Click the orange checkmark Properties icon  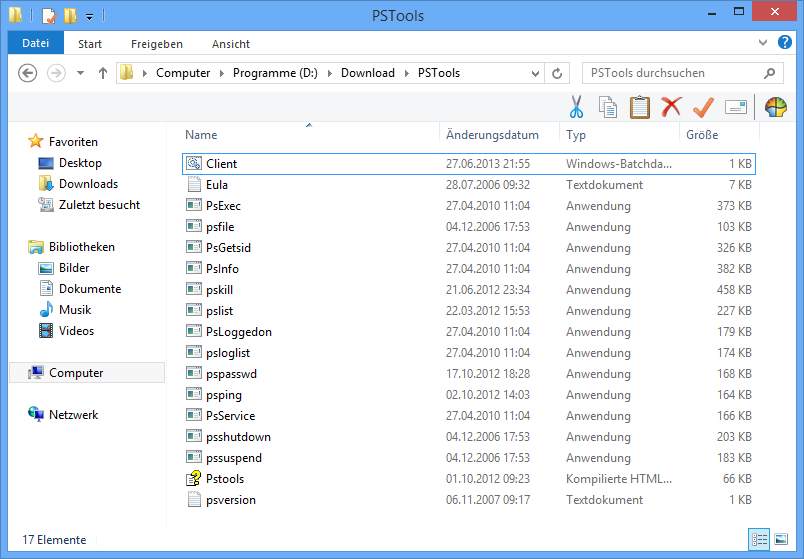pos(703,107)
